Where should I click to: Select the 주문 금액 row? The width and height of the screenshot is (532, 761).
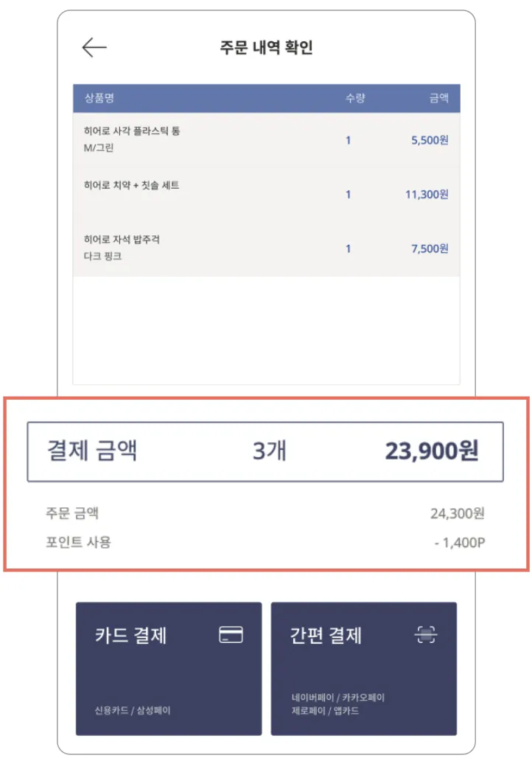(x=265, y=513)
